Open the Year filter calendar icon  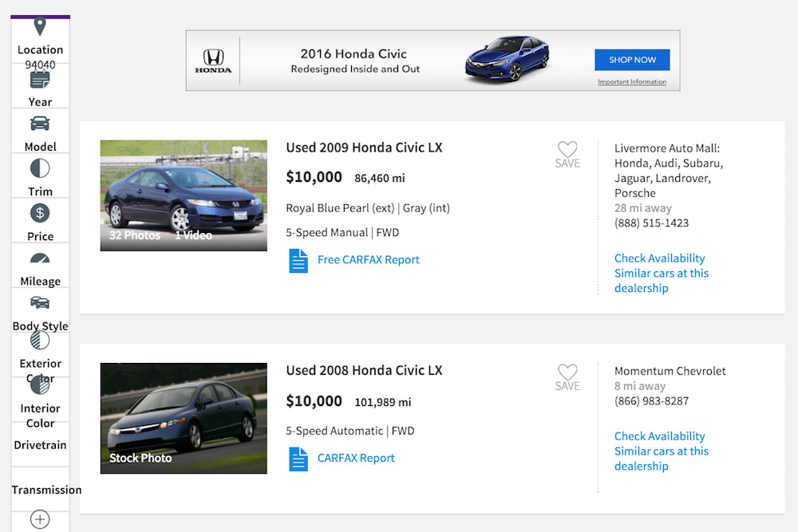tap(40, 79)
